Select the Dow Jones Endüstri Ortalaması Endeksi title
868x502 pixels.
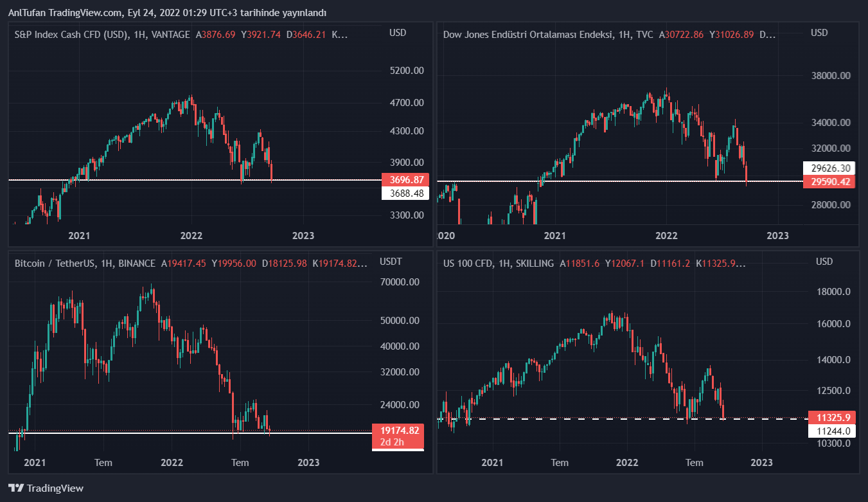coord(536,35)
